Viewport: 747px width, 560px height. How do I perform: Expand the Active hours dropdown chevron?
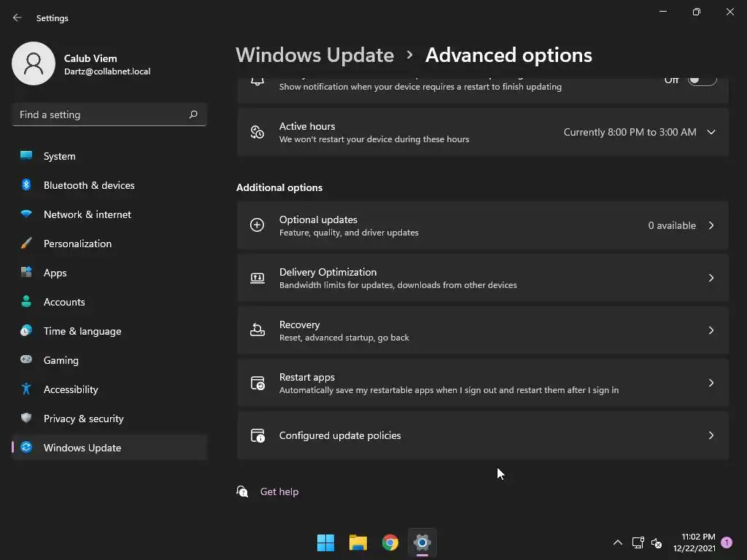click(x=711, y=132)
